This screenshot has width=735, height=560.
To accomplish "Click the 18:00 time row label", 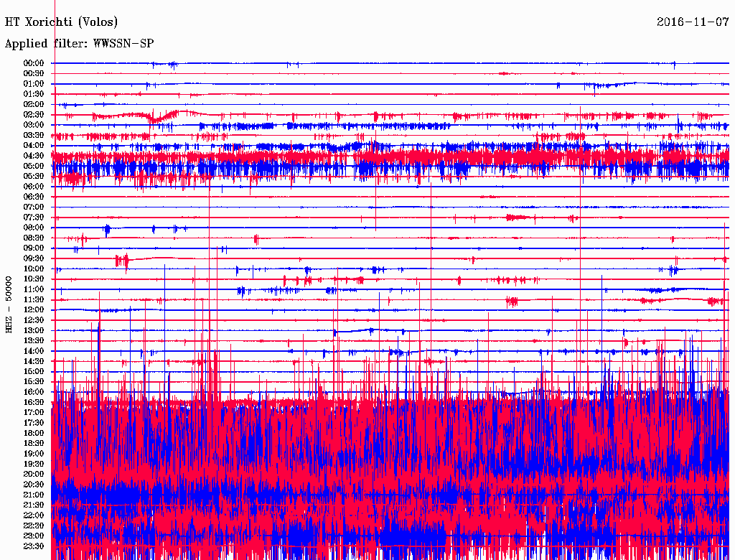I will [34, 434].
